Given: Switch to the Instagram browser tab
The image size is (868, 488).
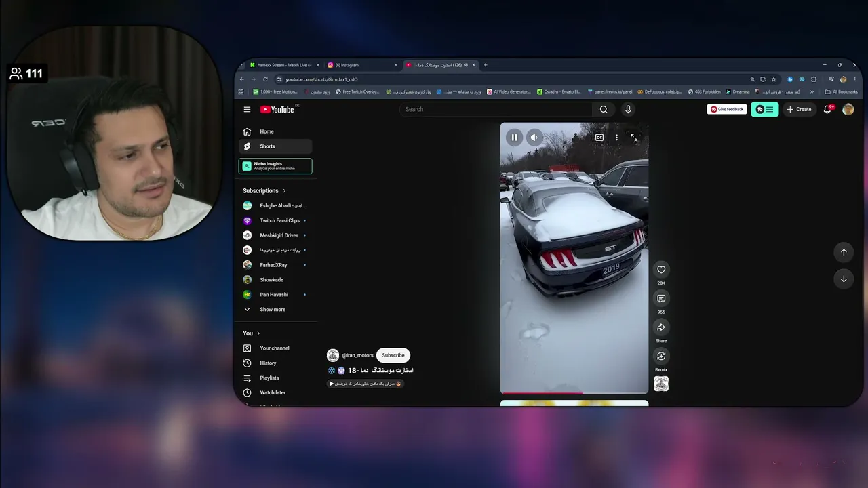Looking at the screenshot, I should [x=363, y=65].
